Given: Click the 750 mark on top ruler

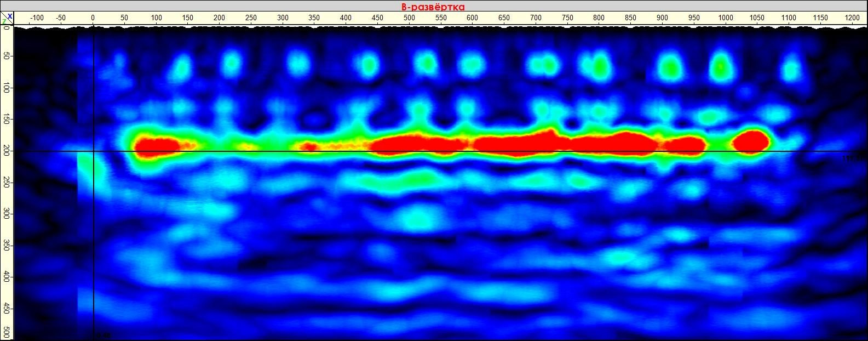Looking at the screenshot, I should click(567, 18).
